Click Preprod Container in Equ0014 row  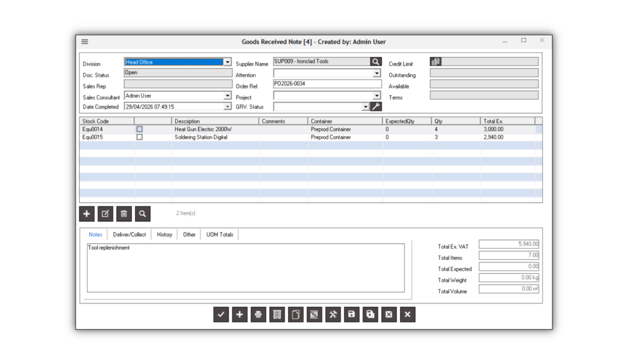[331, 129]
